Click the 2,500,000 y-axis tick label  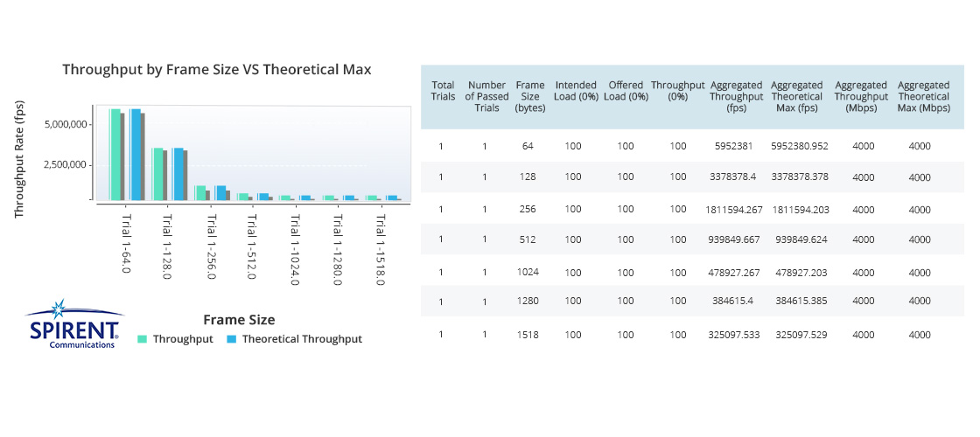[65, 165]
